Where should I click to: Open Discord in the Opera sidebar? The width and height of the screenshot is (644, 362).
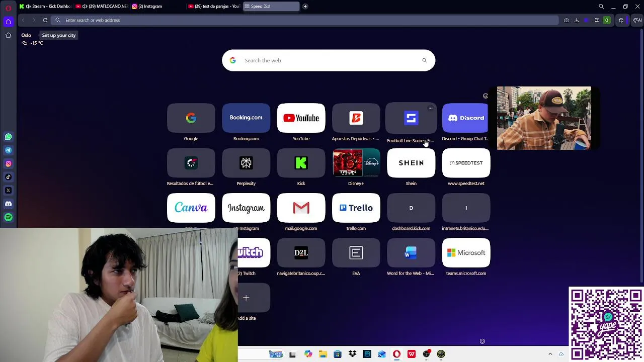[8, 204]
